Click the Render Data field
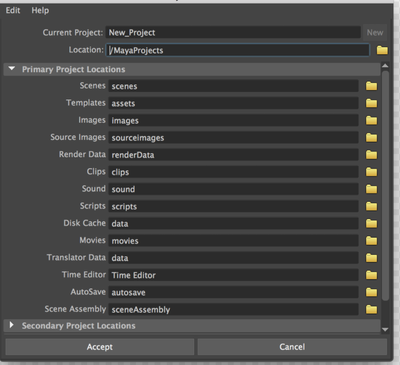Viewport: 400px width, 365px height. tap(233, 155)
